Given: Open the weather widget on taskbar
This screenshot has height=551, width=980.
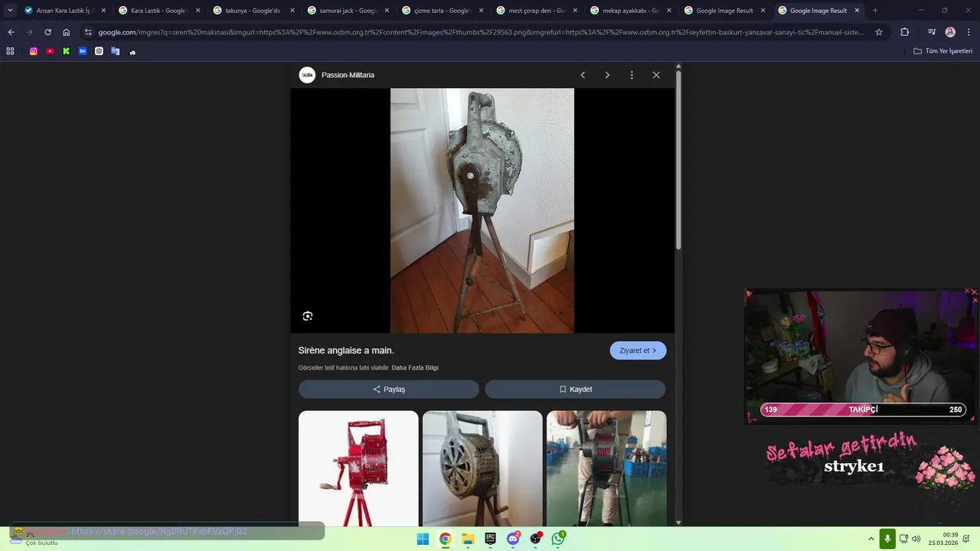Looking at the screenshot, I should [34, 538].
